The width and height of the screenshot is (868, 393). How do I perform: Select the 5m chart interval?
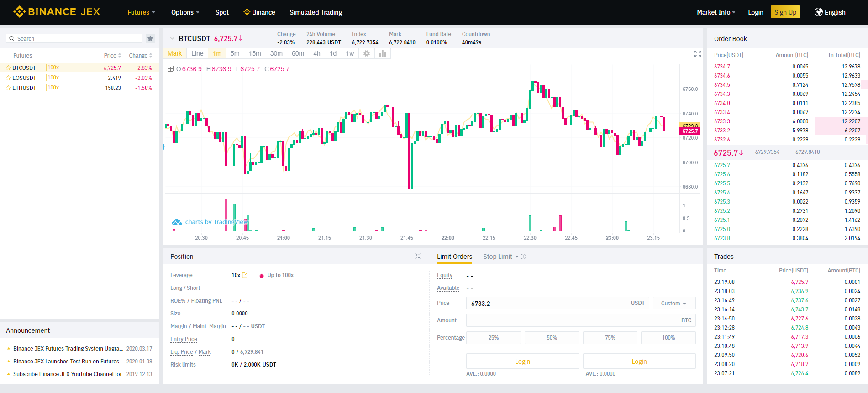[235, 53]
